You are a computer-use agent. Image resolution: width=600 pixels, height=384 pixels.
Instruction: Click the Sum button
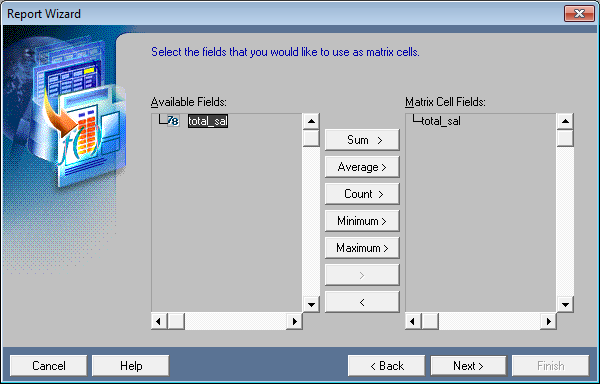tap(362, 140)
